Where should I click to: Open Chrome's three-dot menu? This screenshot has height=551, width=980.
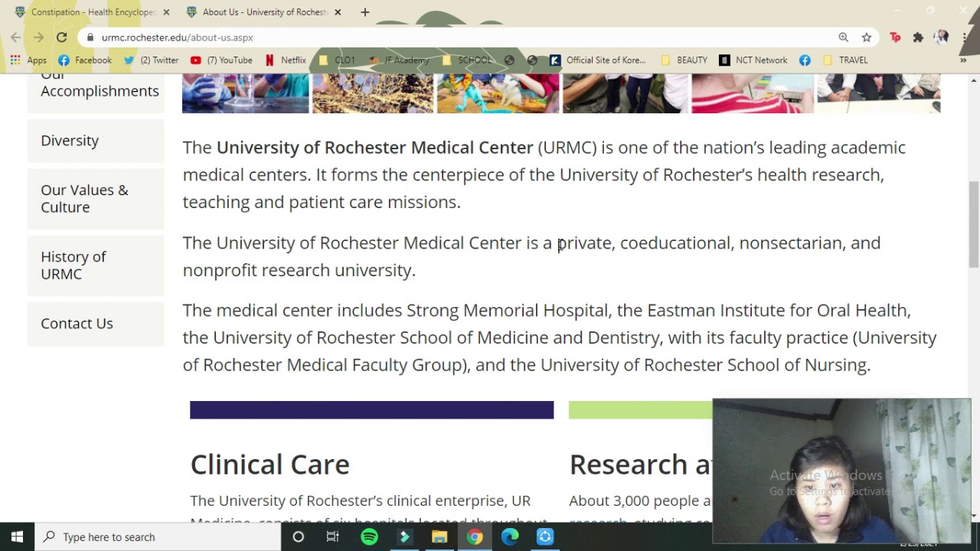tap(964, 37)
